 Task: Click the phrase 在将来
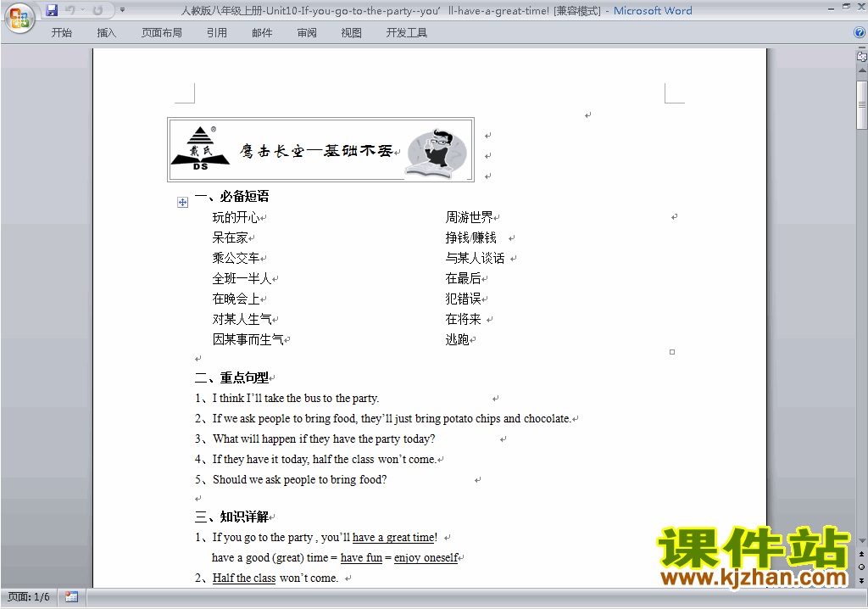click(x=464, y=319)
